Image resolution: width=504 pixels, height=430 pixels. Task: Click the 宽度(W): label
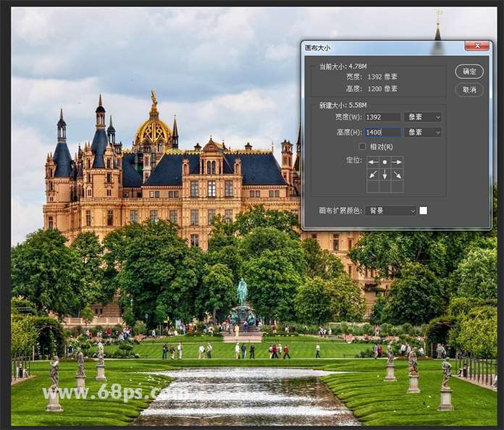tap(348, 117)
